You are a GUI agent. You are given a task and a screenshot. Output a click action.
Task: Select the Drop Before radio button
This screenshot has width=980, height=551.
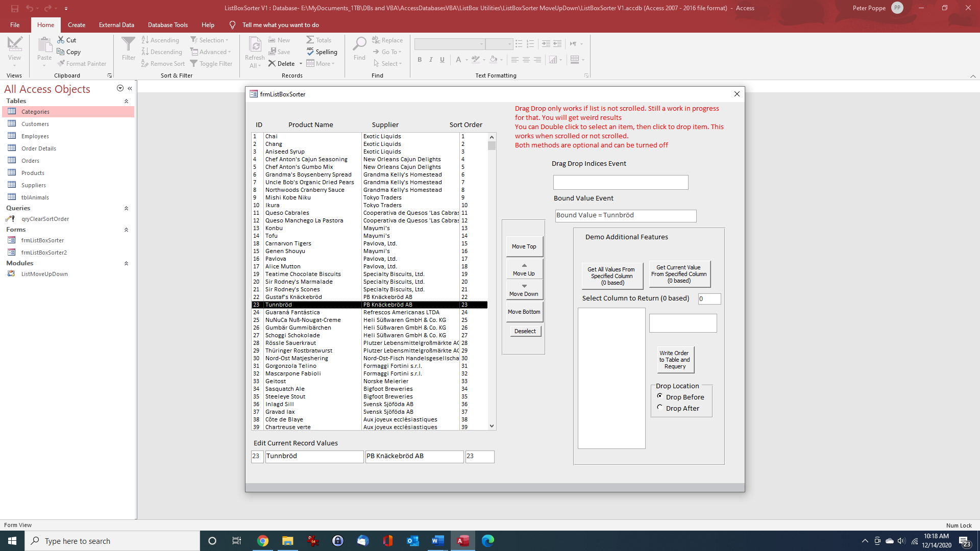(660, 396)
